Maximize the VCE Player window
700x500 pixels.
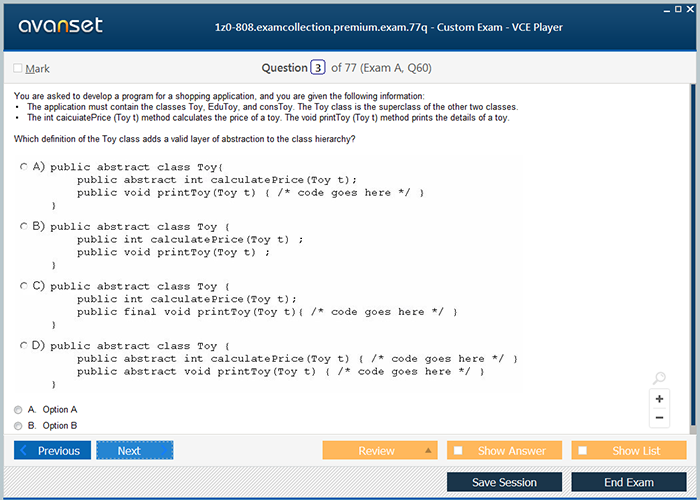(678, 9)
